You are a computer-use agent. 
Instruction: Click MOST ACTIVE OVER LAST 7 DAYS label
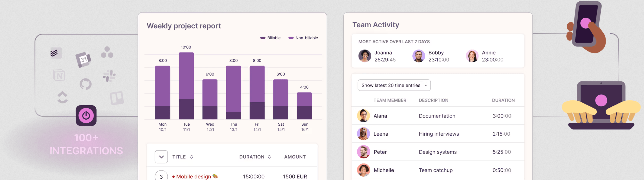pos(394,42)
